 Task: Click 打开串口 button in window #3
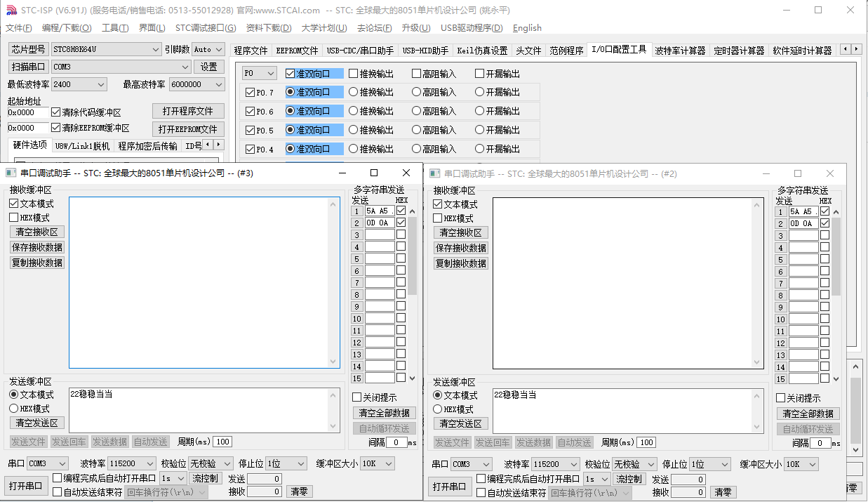coord(26,486)
